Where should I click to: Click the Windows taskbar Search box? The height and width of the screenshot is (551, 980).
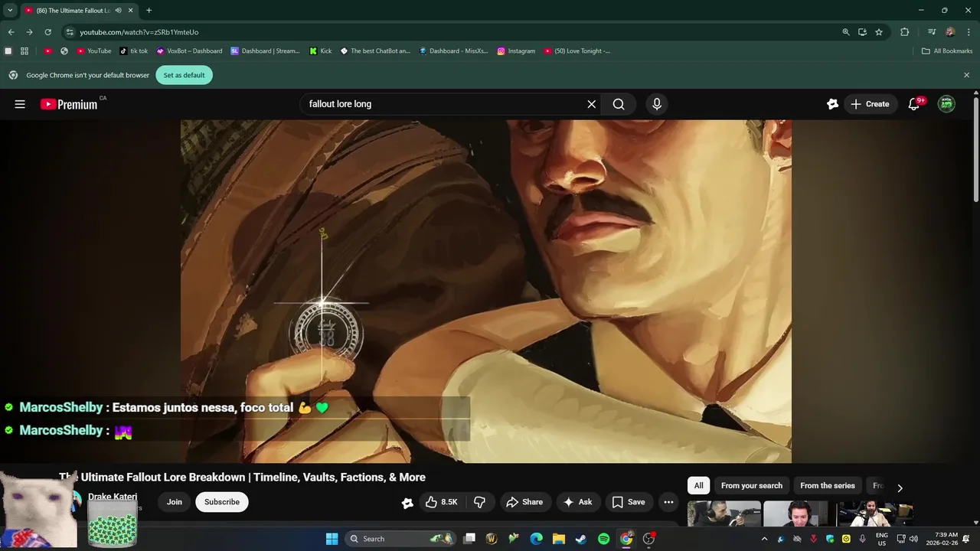coord(400,539)
